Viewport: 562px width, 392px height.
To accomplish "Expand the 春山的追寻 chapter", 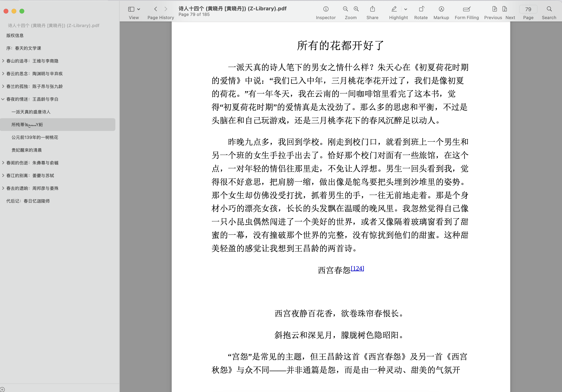I will [x=3, y=61].
